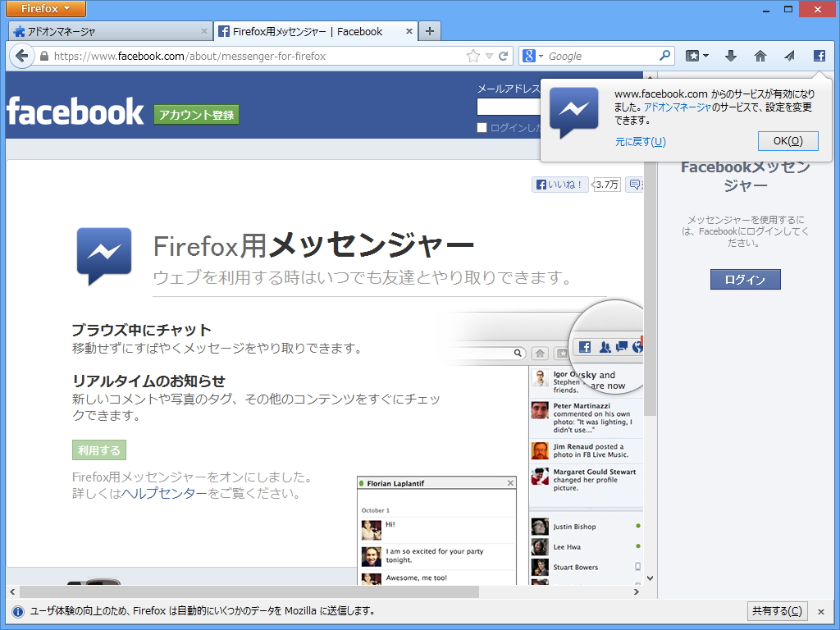Open a new tab with plus button
Viewport: 840px width, 630px height.
(430, 31)
